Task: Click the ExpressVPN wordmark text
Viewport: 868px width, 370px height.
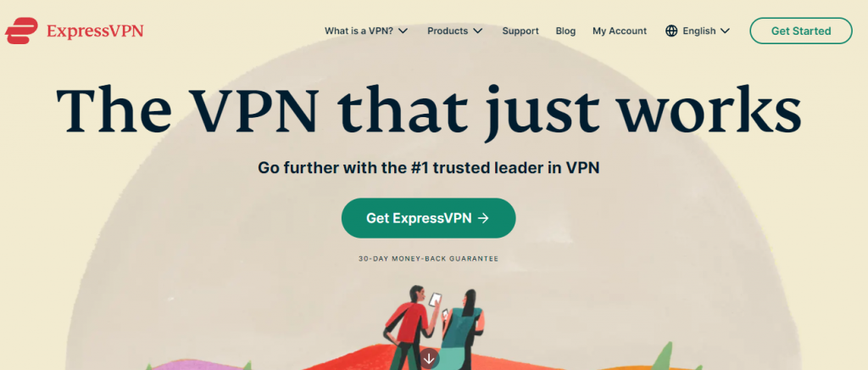Action: (x=95, y=31)
